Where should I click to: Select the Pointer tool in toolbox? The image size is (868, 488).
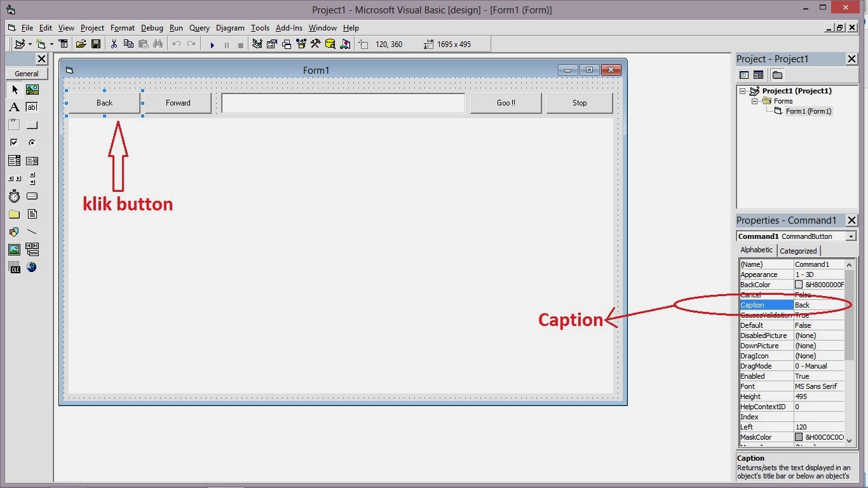point(15,90)
